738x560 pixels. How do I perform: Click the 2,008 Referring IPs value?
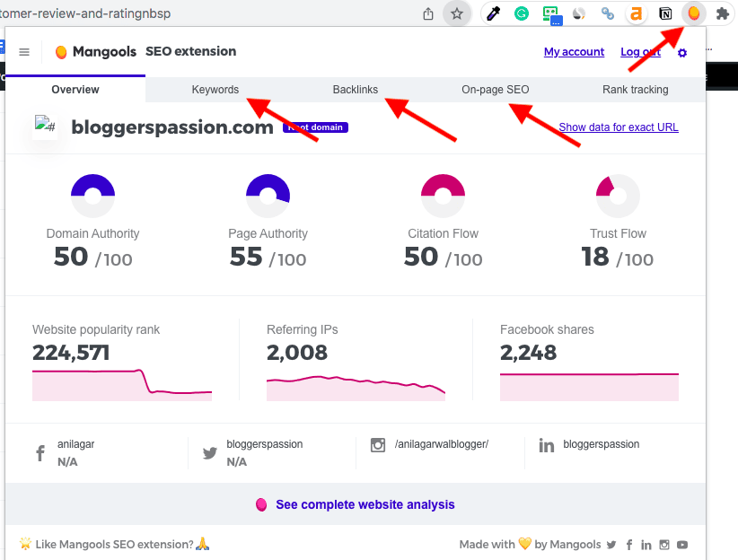point(296,353)
